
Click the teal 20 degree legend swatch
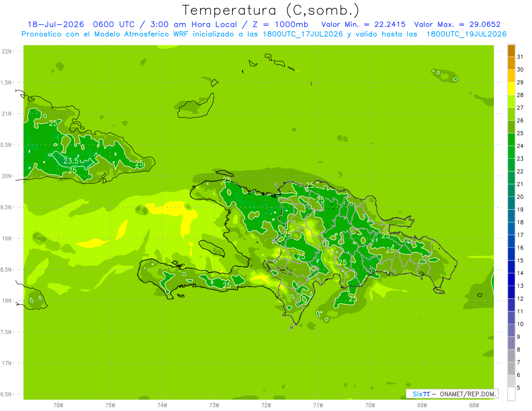(x=511, y=191)
